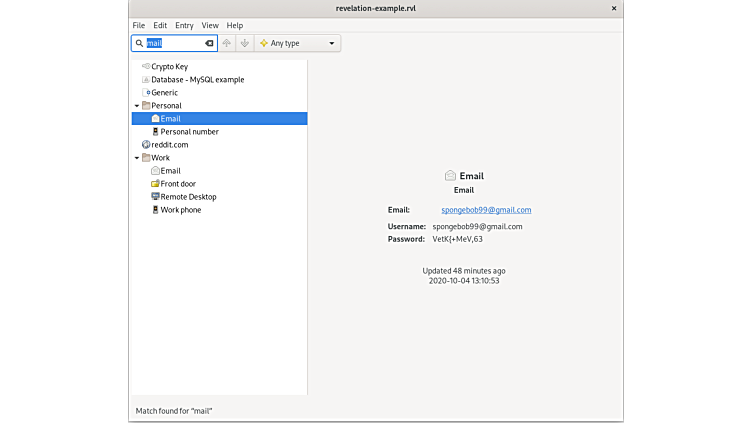Select the Personal number phone icon
The image size is (752, 423).
pyautogui.click(x=155, y=131)
